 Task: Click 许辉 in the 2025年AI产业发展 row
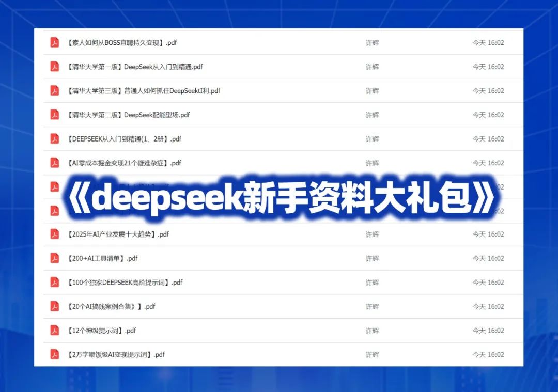tap(372, 234)
